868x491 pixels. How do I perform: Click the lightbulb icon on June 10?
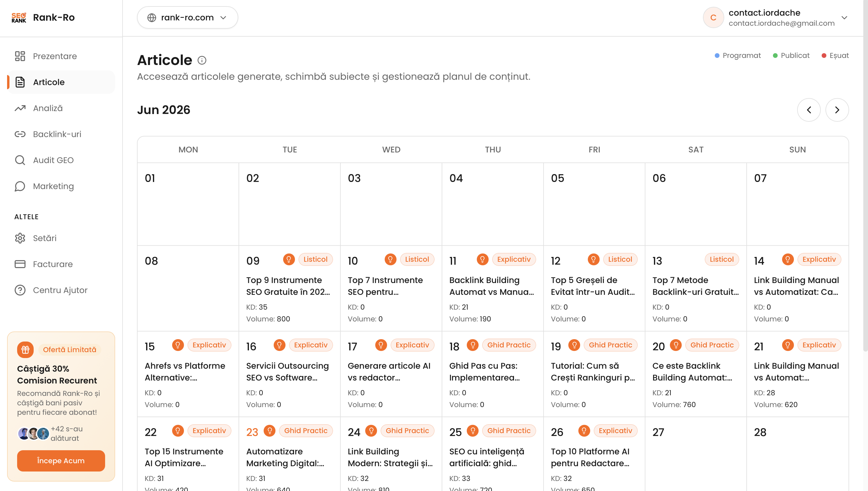tap(390, 259)
